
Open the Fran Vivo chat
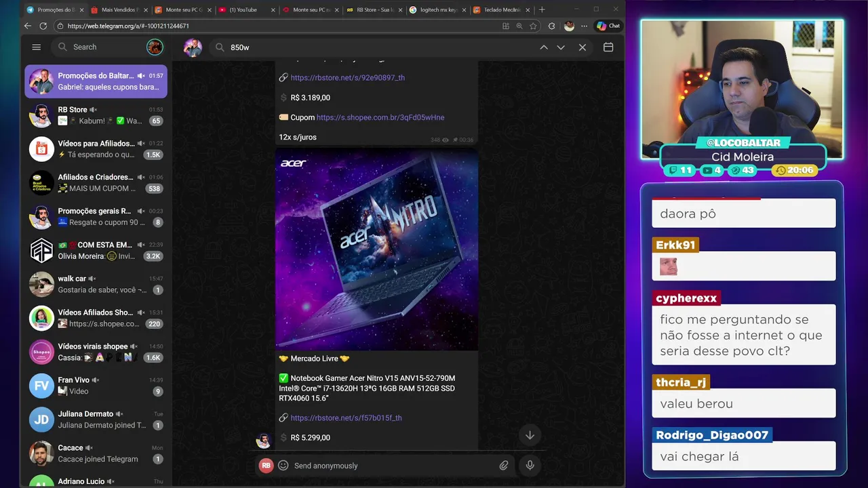(x=96, y=386)
